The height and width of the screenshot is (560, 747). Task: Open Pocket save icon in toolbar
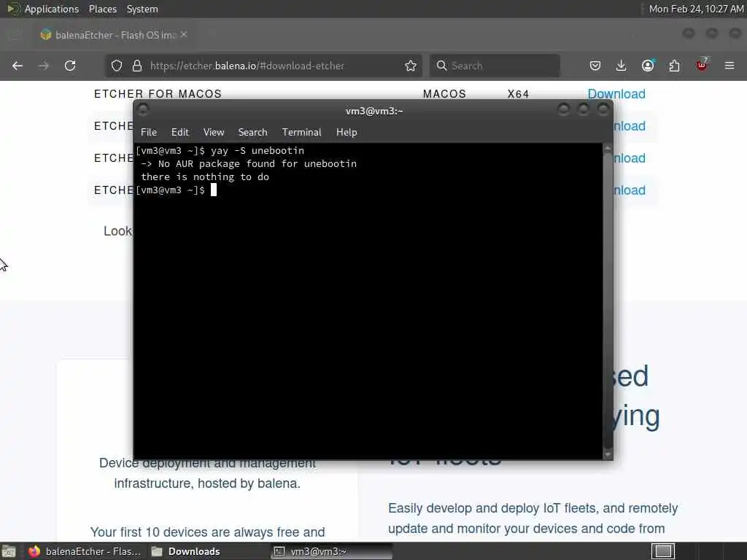coord(595,66)
